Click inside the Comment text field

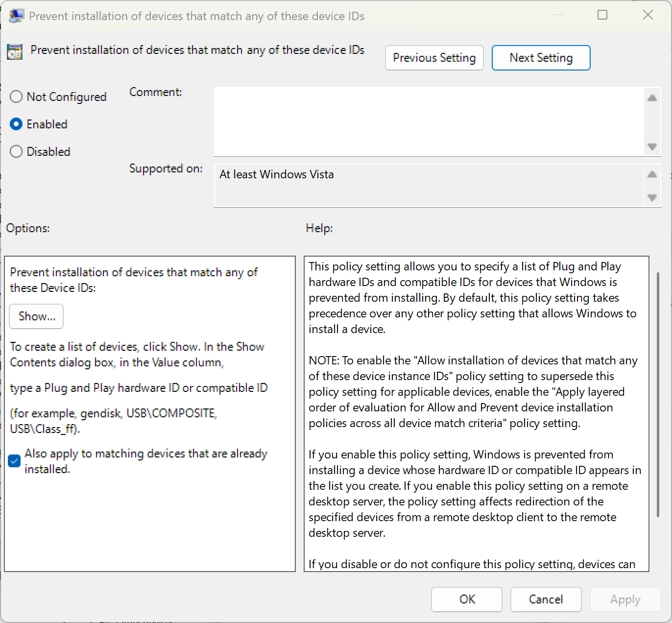point(429,121)
